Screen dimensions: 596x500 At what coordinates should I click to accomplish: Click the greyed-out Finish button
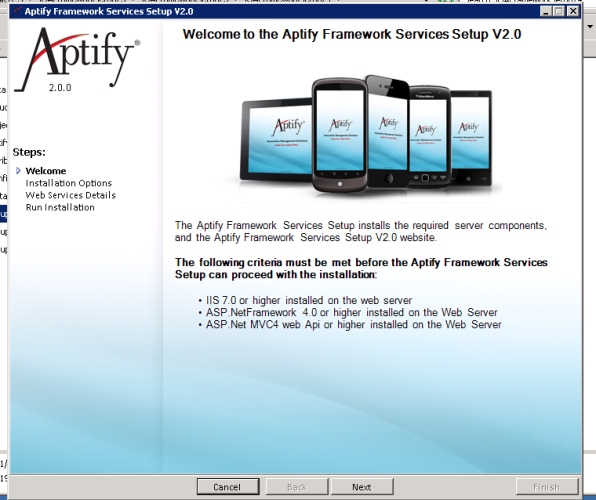(x=547, y=487)
